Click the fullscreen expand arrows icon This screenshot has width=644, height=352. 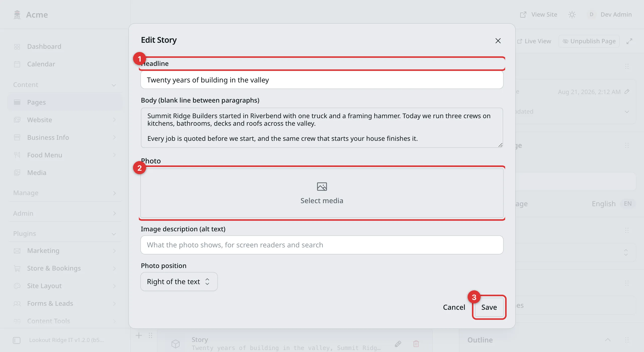tap(629, 41)
